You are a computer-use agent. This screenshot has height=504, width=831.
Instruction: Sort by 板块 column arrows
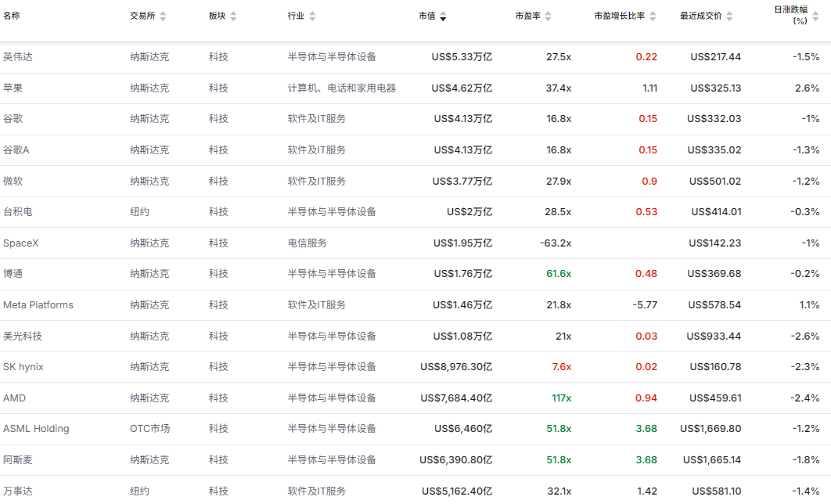pyautogui.click(x=234, y=16)
